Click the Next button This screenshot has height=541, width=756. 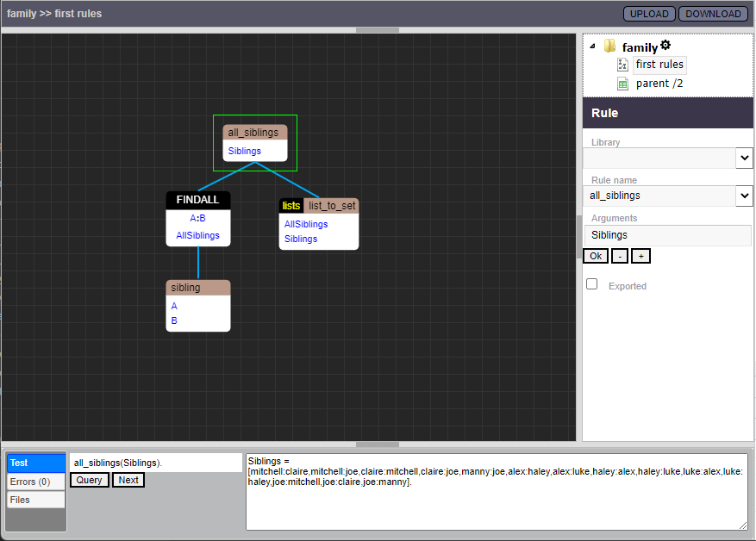tap(128, 480)
